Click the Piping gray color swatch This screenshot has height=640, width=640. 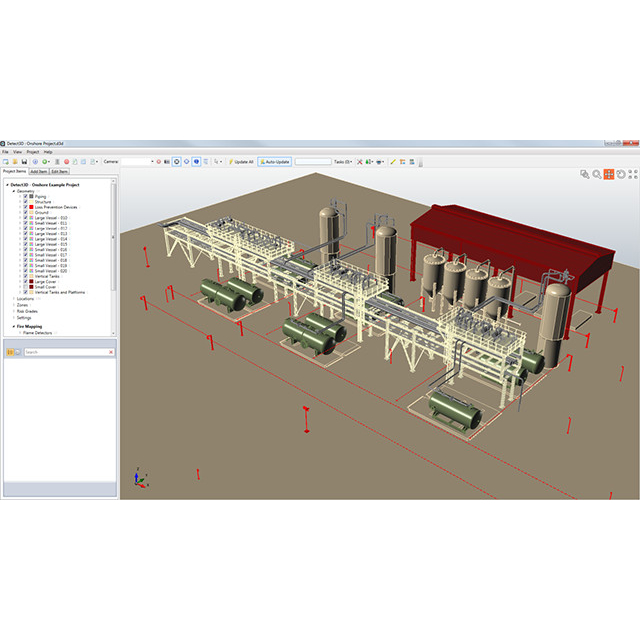point(31,196)
